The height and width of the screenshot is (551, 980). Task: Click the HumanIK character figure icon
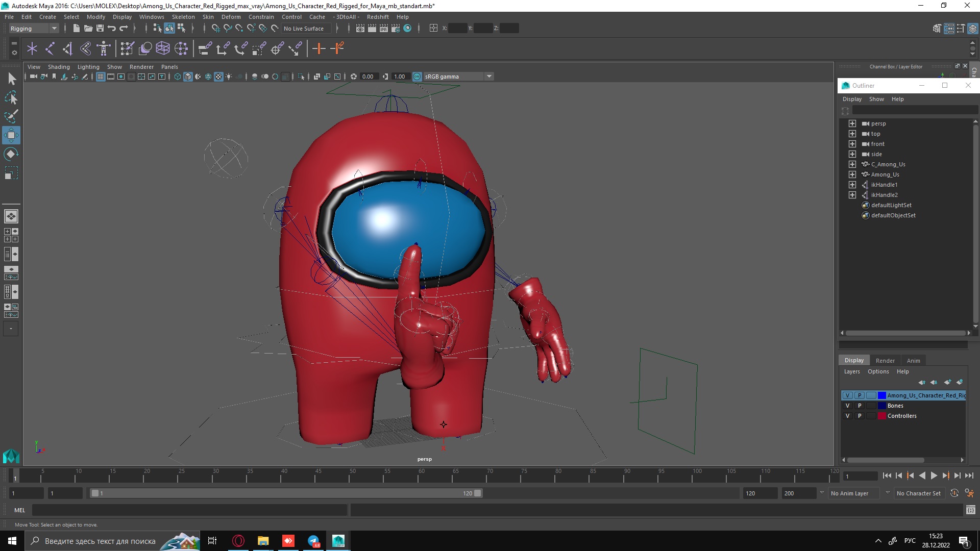pyautogui.click(x=104, y=48)
